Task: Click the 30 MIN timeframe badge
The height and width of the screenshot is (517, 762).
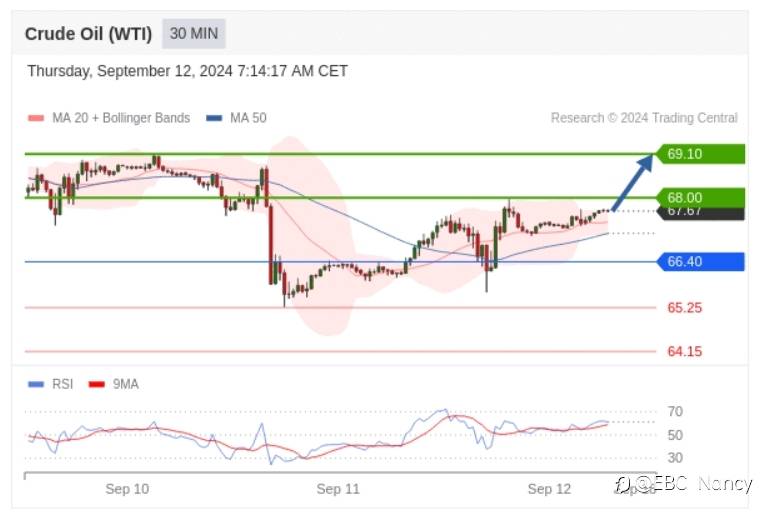Action: (x=193, y=34)
